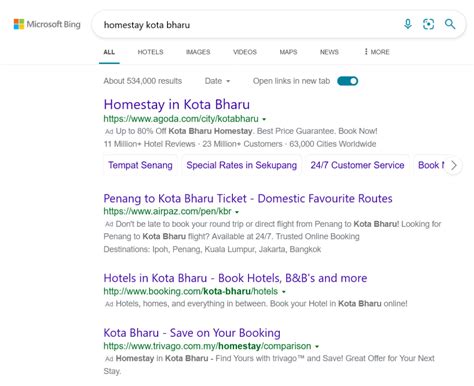Expand dropdown arrow next to agoda URL
This screenshot has width=474, height=386.
tap(264, 119)
